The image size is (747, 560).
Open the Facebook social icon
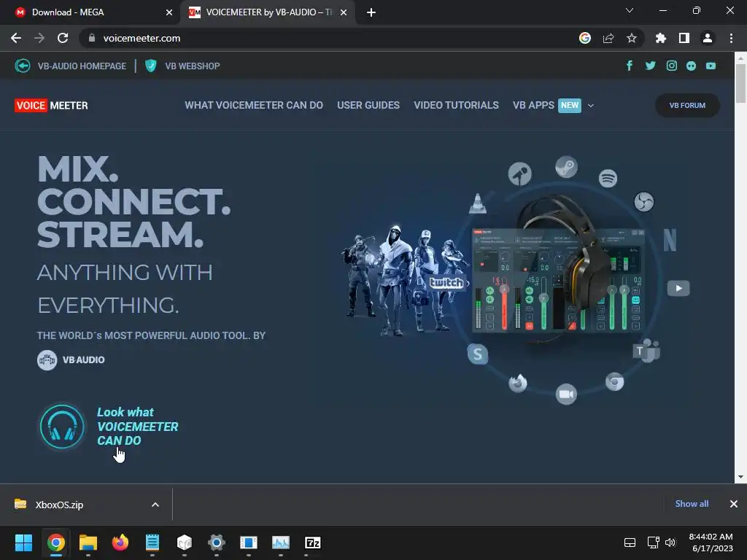(630, 66)
